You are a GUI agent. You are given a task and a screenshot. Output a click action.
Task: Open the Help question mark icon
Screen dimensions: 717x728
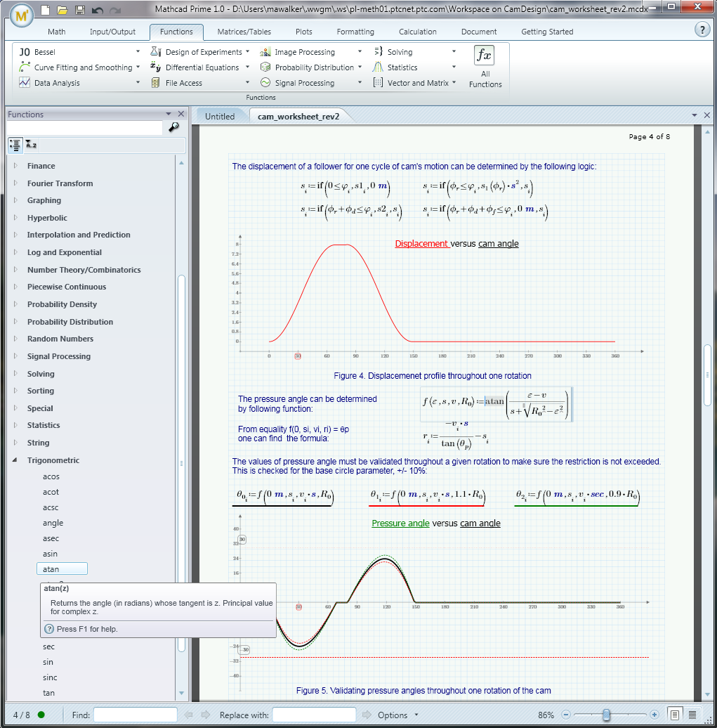[x=702, y=30]
